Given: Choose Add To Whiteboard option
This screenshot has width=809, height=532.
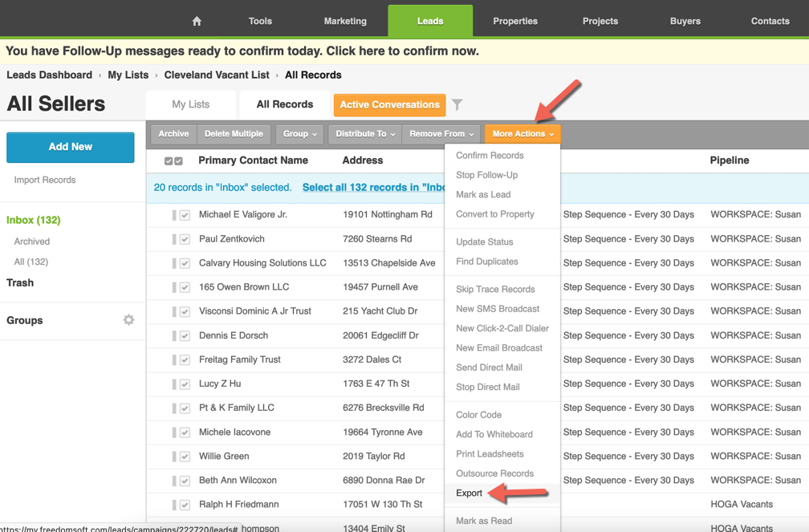Looking at the screenshot, I should tap(494, 435).
